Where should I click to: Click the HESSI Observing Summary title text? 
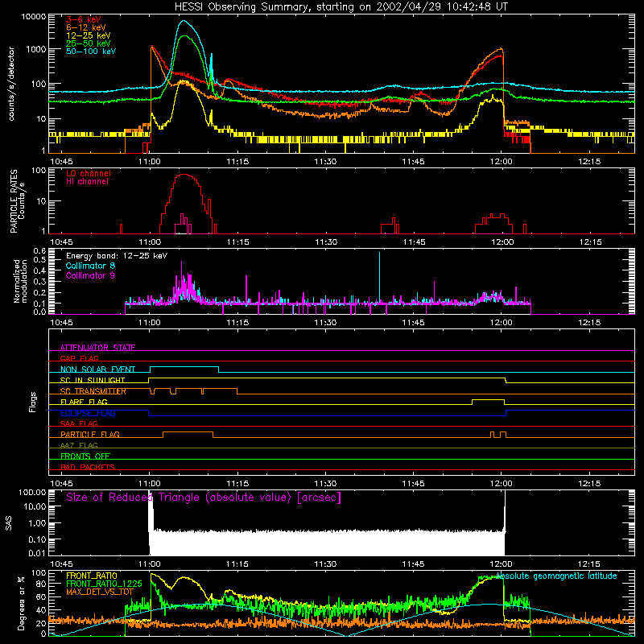(x=341, y=6)
